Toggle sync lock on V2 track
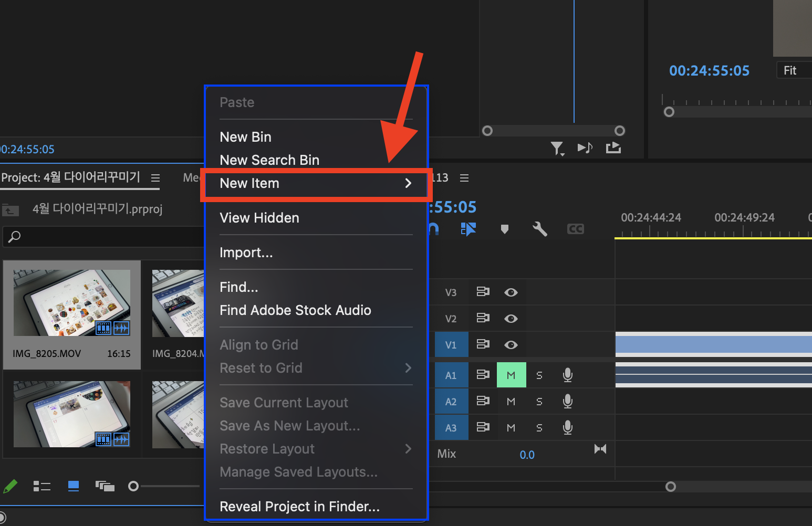Image resolution: width=812 pixels, height=526 pixels. click(483, 318)
